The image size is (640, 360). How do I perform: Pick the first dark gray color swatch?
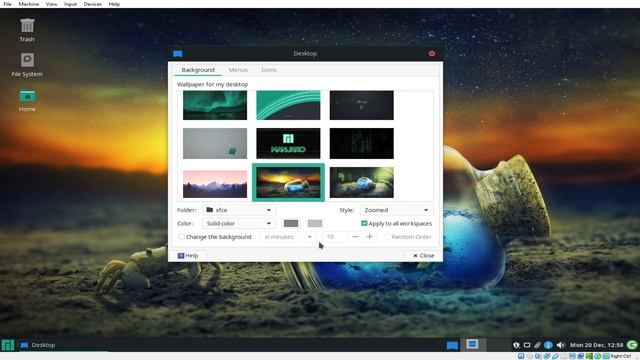coord(291,223)
